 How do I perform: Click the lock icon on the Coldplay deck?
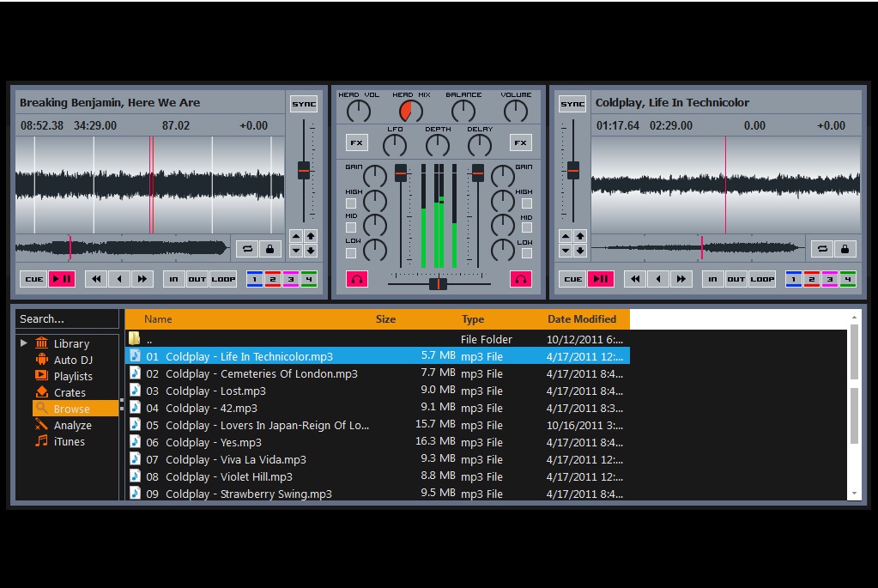point(845,249)
